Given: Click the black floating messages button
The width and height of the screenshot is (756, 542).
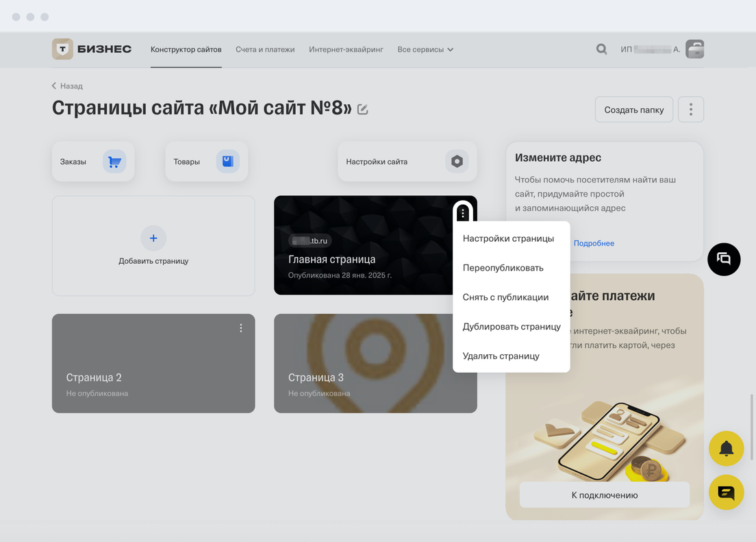Looking at the screenshot, I should (x=724, y=259).
